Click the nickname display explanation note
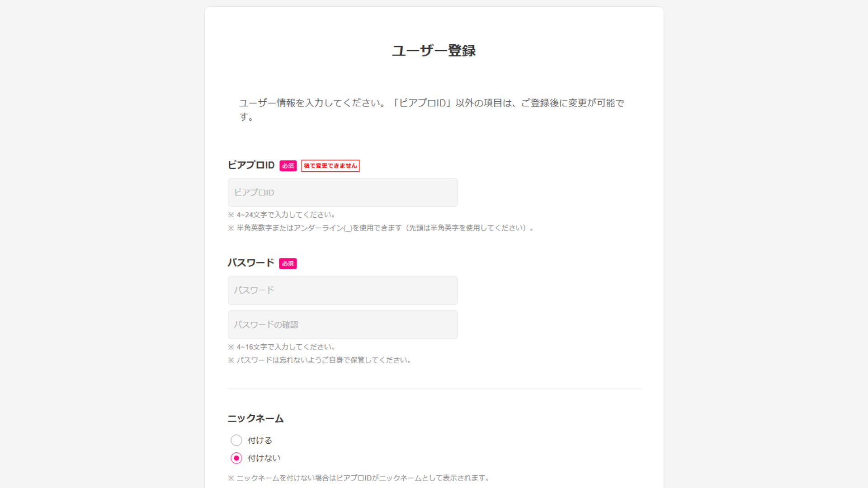The image size is (868, 488). (359, 478)
